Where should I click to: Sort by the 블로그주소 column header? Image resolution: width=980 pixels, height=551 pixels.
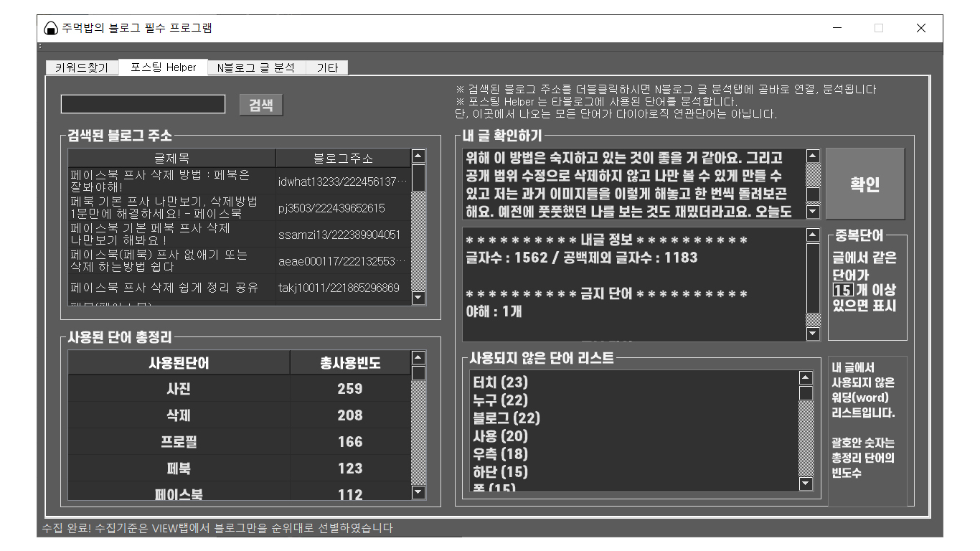pyautogui.click(x=343, y=158)
